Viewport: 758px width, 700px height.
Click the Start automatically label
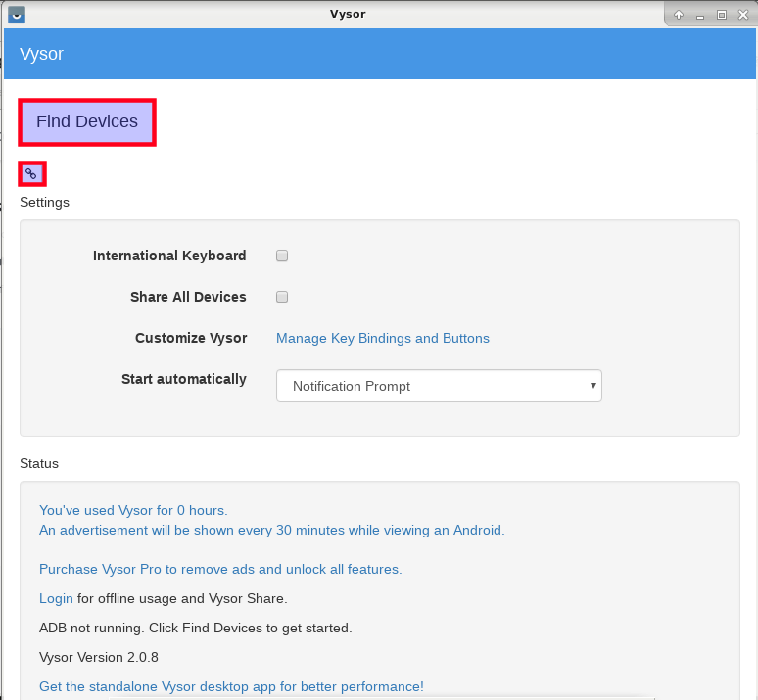184,379
